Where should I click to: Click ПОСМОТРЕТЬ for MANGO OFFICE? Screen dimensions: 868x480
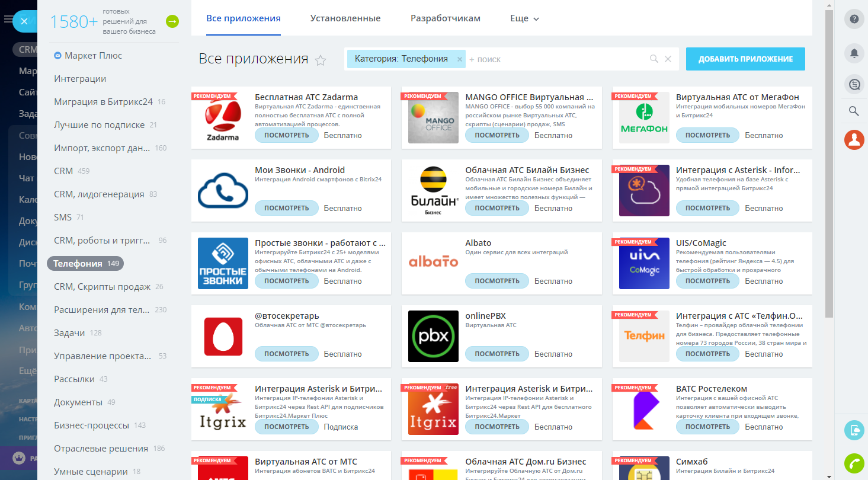(497, 135)
